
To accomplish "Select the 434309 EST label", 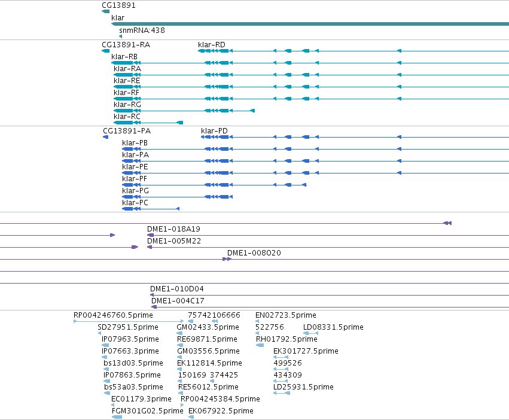I will coord(288,375).
